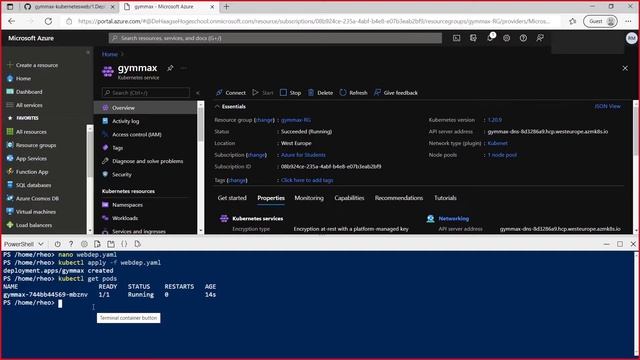This screenshot has height=360, width=640.
Task: Focus the Azure global search box
Action: pos(275,38)
